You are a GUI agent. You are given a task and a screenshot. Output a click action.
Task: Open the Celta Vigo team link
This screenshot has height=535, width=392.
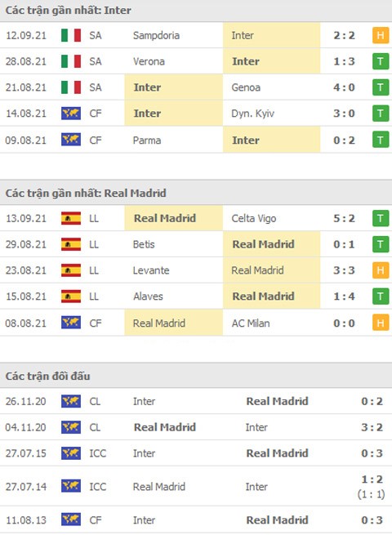254,218
